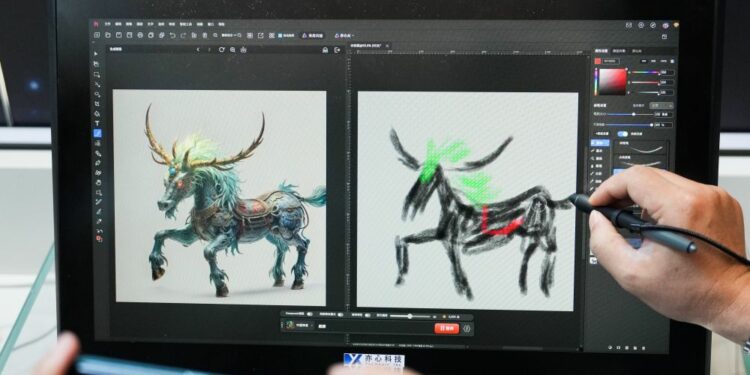750x375 pixels.
Task: Open the first menu in the top menu bar
Action: click(x=108, y=24)
